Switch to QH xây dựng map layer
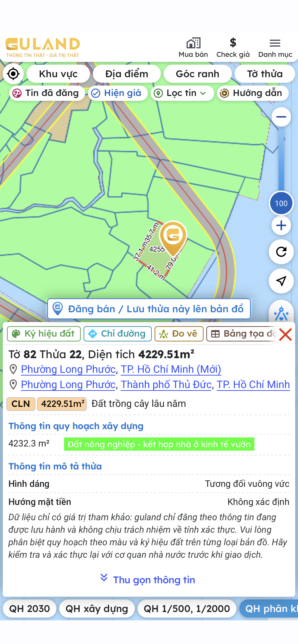 (x=97, y=609)
